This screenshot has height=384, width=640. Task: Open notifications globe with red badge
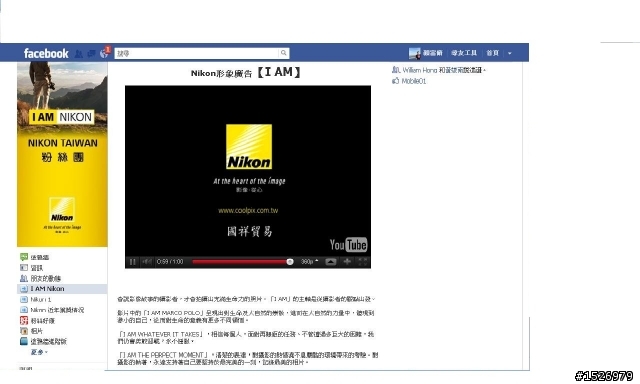104,53
